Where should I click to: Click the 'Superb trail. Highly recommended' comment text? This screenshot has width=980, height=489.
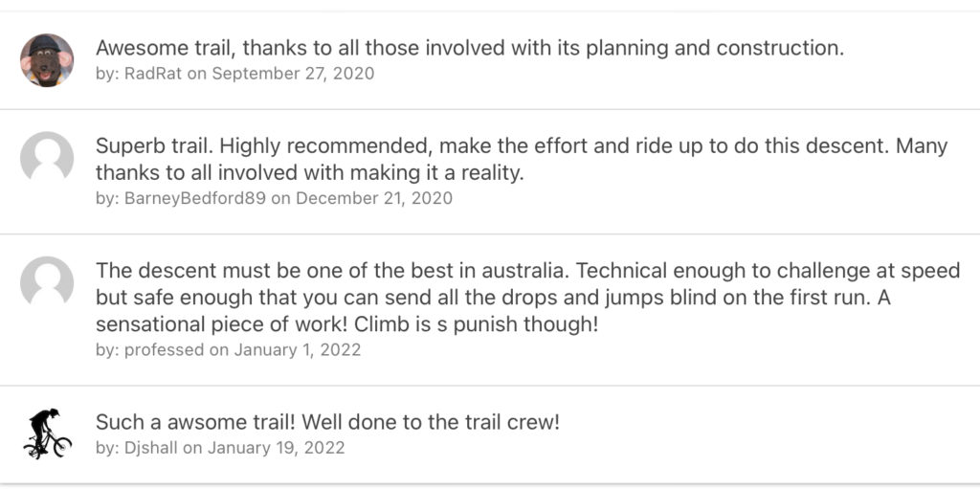(522, 160)
